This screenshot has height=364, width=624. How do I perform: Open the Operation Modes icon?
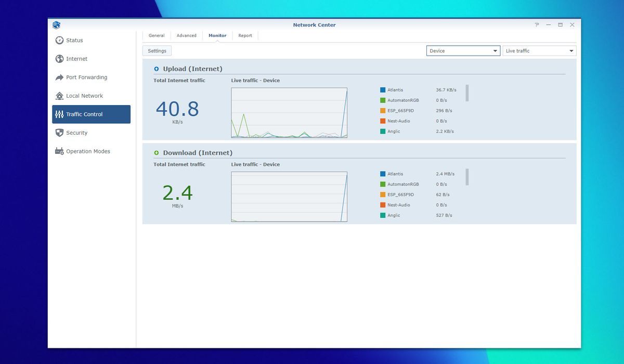[59, 151]
